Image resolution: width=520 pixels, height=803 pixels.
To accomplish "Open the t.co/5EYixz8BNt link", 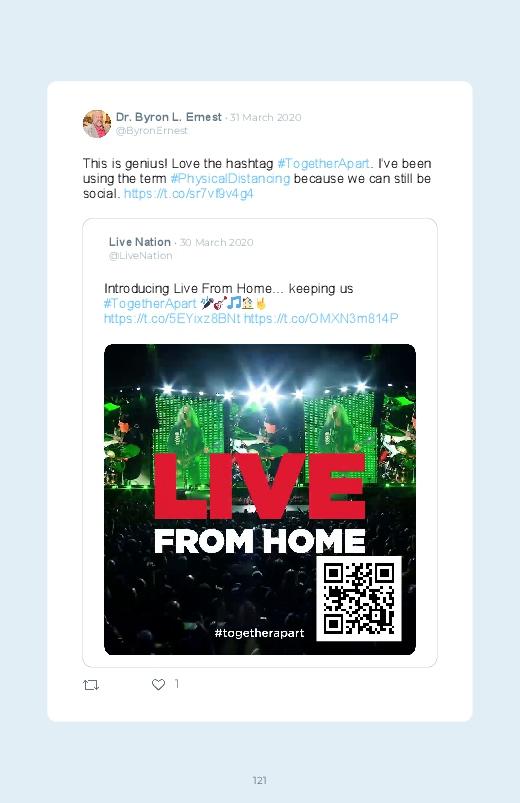I will coord(172,319).
